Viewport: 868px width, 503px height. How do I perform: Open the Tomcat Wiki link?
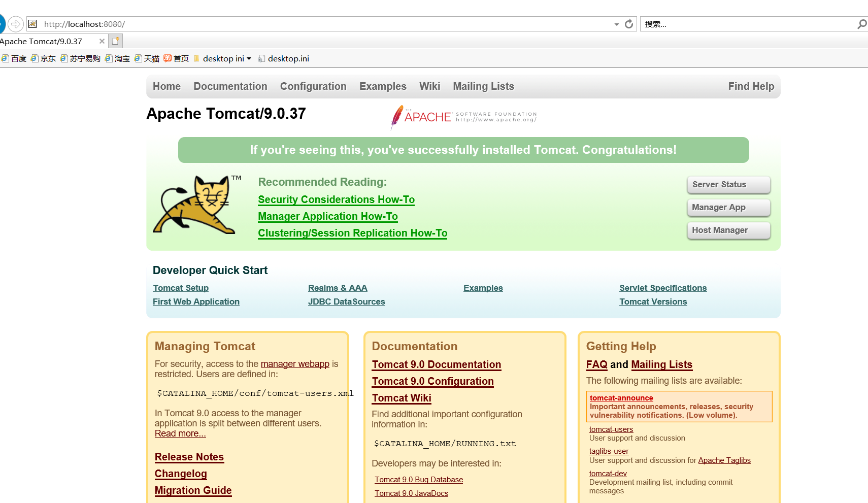pos(402,398)
